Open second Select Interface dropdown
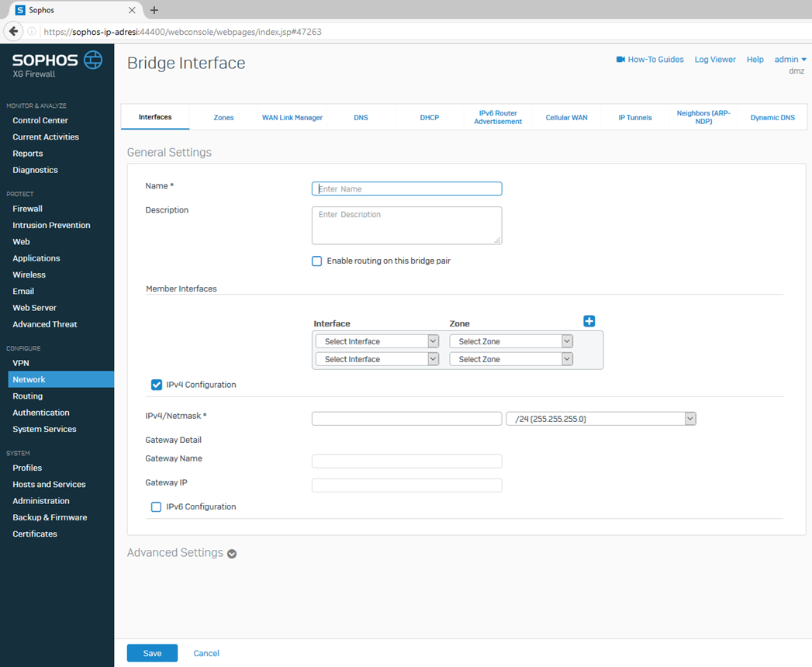The width and height of the screenshot is (812, 667). click(x=377, y=359)
